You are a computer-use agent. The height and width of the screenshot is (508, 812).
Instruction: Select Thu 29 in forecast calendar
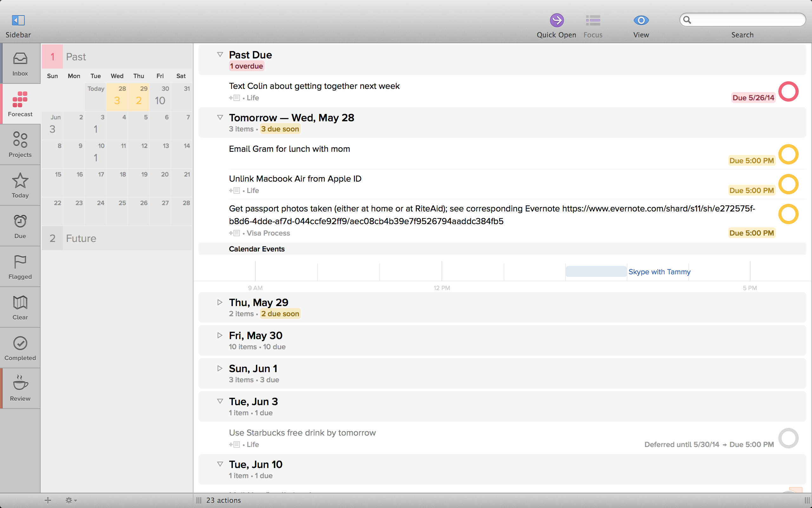139,97
